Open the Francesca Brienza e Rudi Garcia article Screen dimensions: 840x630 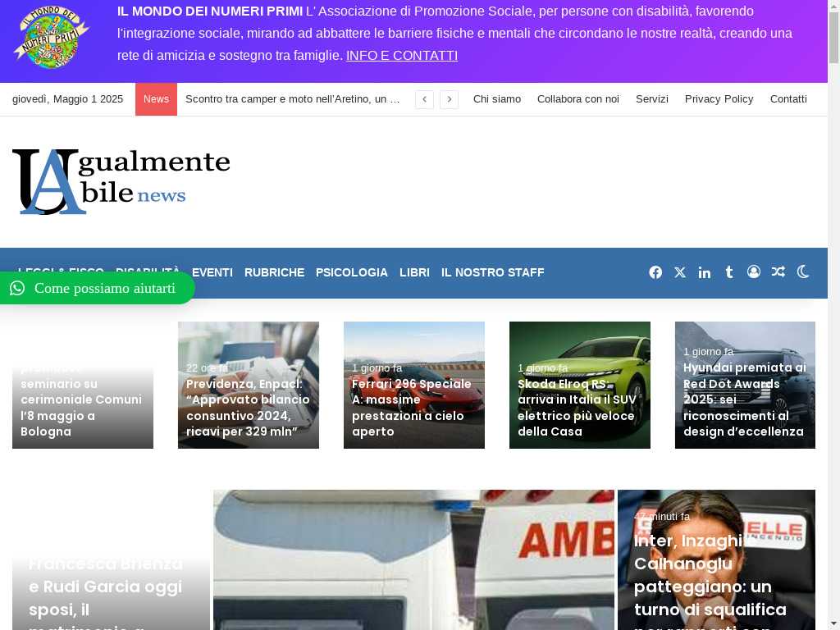pos(106,592)
